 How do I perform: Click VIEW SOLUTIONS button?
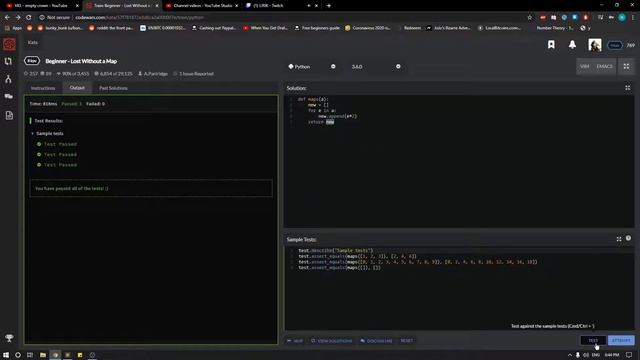tap(331, 340)
